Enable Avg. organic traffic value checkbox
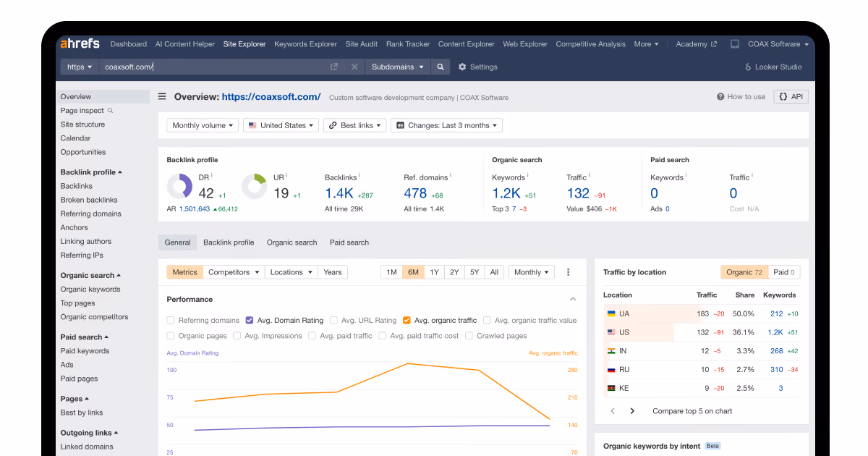Screen dimensions: 868x456 [488, 320]
